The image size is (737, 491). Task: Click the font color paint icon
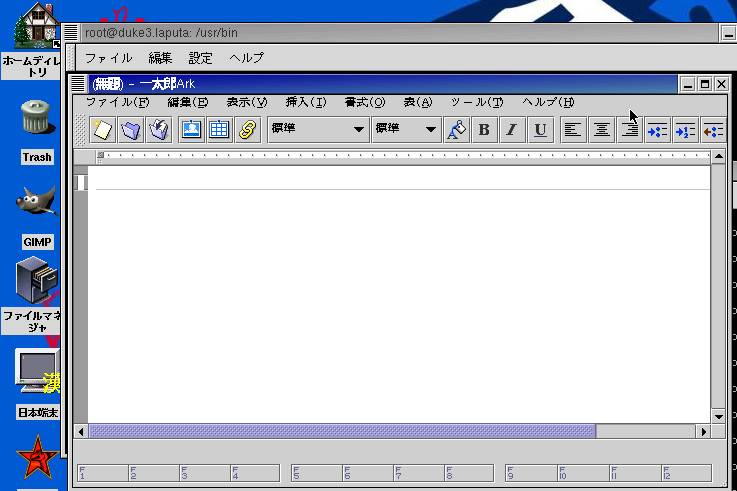point(456,130)
